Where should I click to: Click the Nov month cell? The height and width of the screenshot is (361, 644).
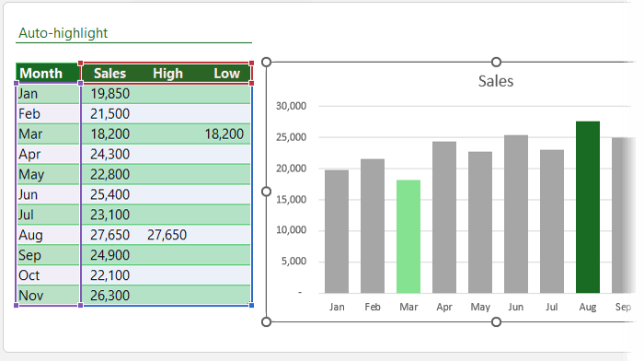48,296
